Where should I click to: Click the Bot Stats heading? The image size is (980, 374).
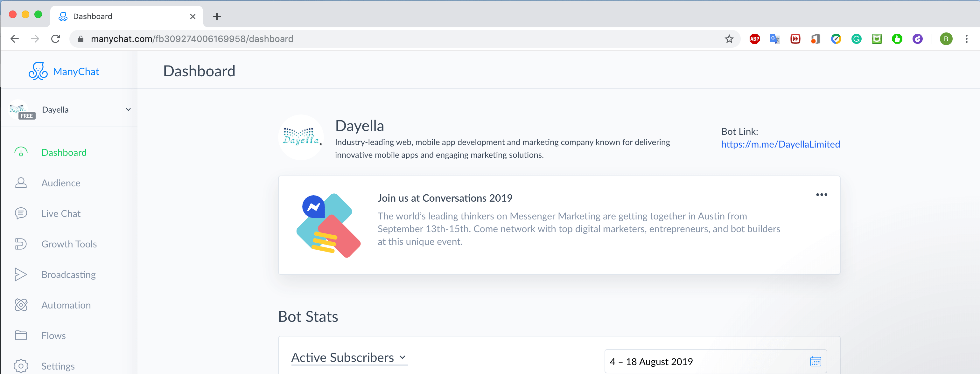tap(308, 317)
